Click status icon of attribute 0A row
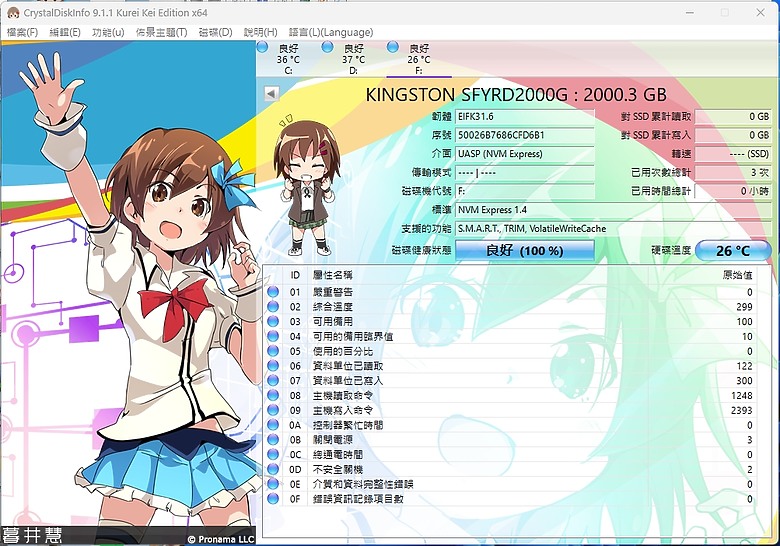Image resolution: width=780 pixels, height=546 pixels. (273, 425)
